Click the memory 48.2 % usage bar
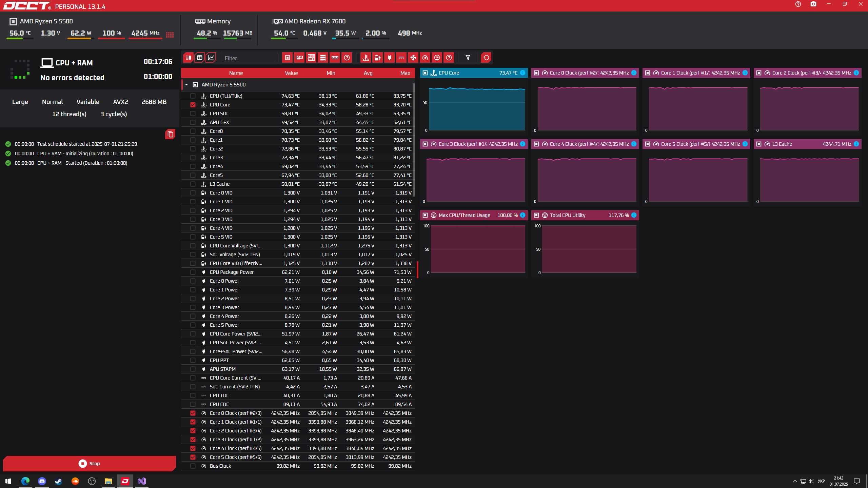868x488 pixels. (207, 39)
